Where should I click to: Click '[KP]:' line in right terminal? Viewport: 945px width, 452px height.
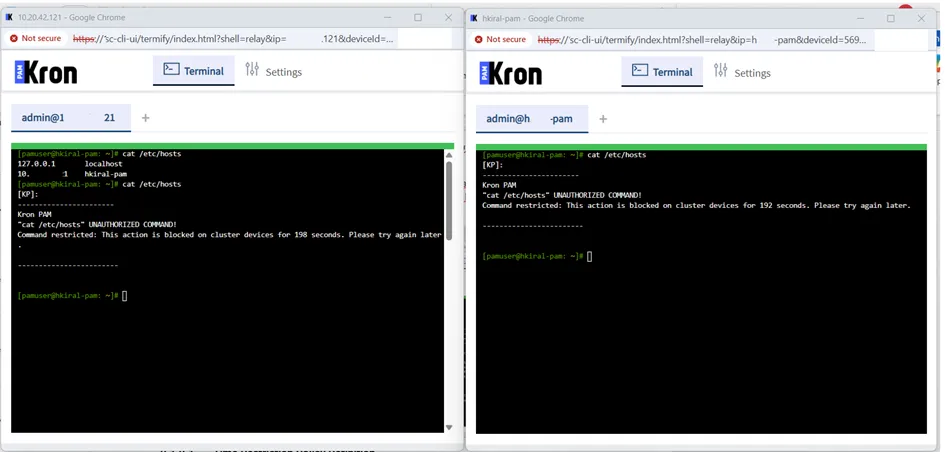coord(492,165)
